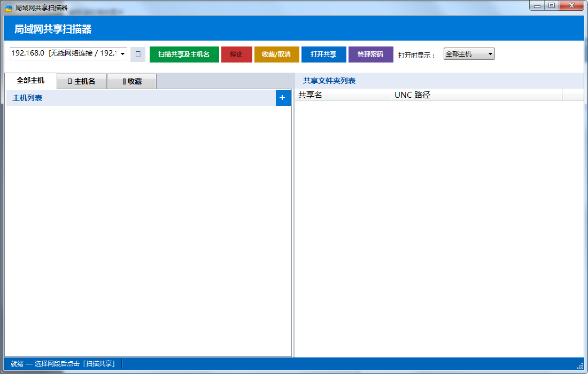Click the small icon button beside network dropdown
Viewport: 588px width, 374px height.
click(x=138, y=54)
